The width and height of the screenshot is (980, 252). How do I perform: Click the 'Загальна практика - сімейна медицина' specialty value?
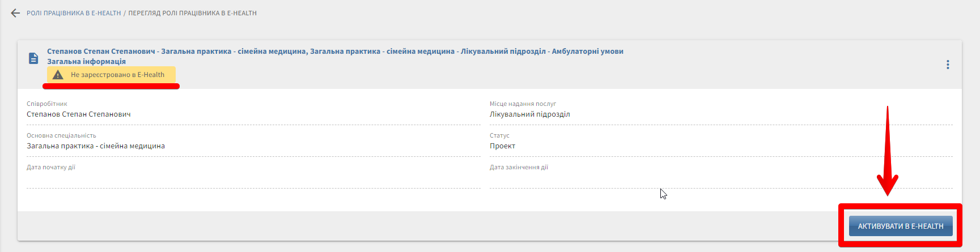(96, 146)
